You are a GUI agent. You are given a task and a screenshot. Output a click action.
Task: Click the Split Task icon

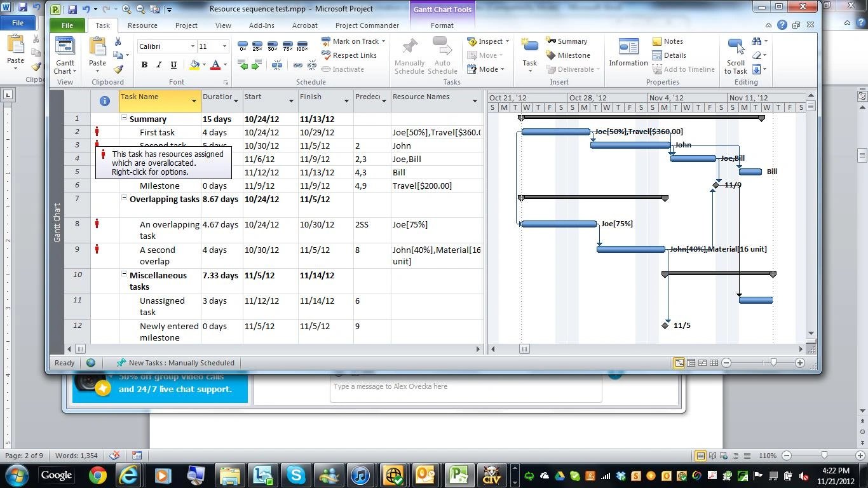point(277,65)
